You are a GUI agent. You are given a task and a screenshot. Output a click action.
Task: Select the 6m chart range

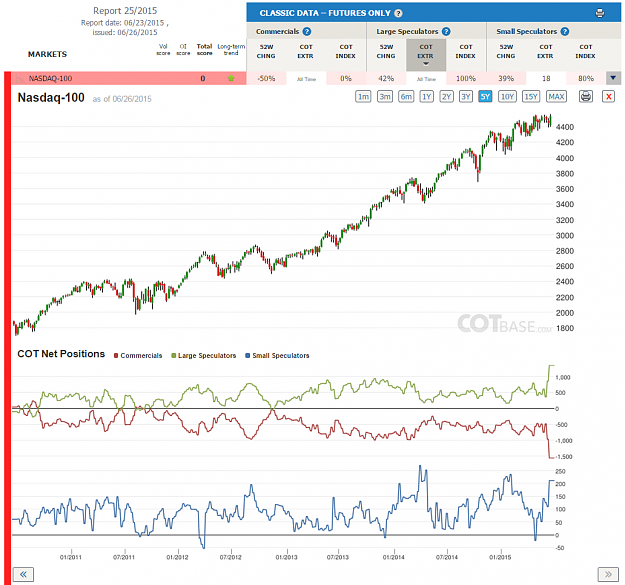click(x=406, y=96)
